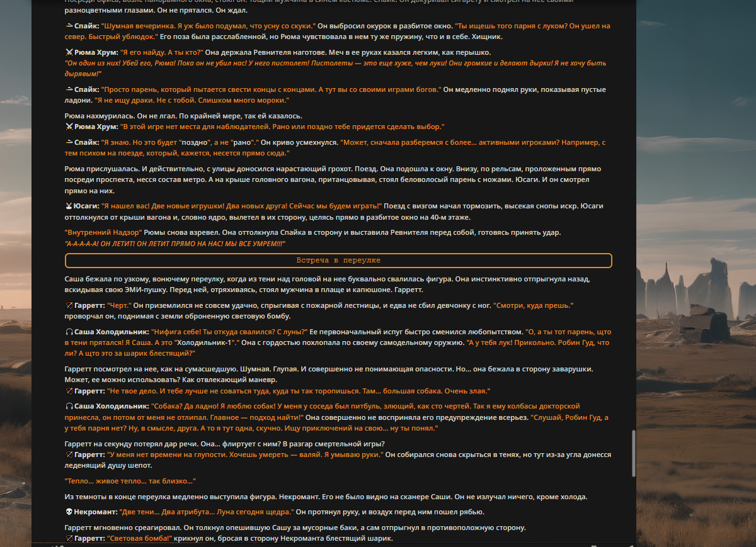The height and width of the screenshot is (547, 756).
Task: Click Гарретт's bow icon beside 'У меня нет времени'
Action: [69, 454]
